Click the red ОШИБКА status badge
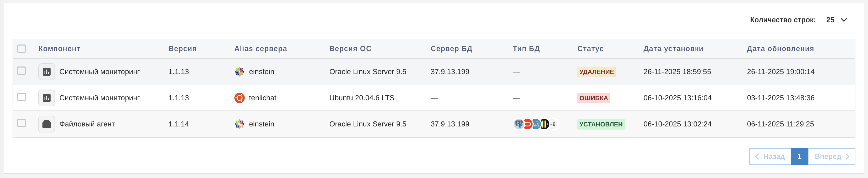 click(x=593, y=98)
